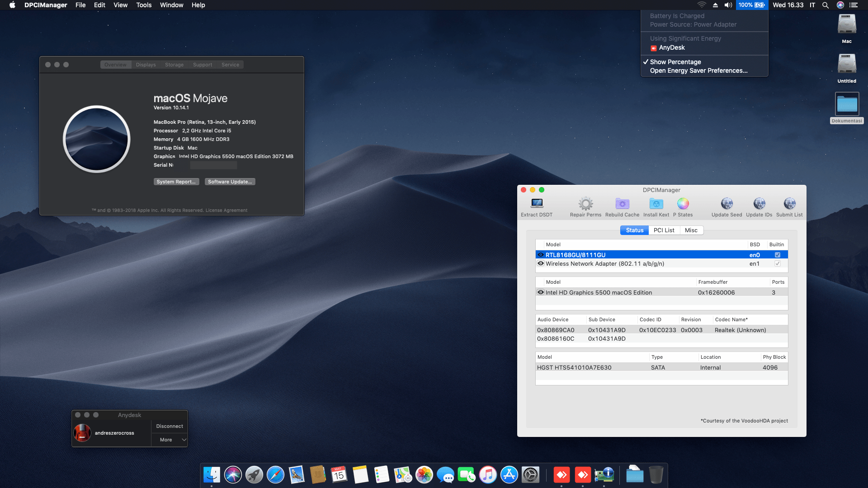Switch to the PCI List tab
868x488 pixels.
(x=664, y=230)
